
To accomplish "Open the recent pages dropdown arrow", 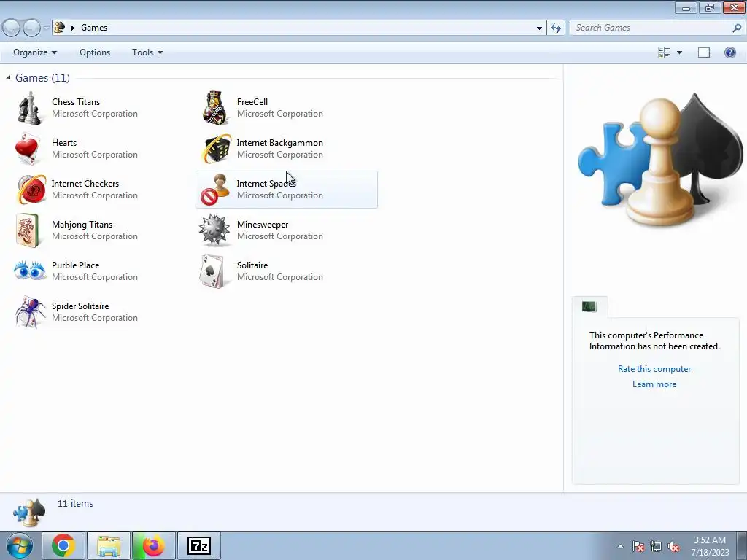I will (x=46, y=28).
